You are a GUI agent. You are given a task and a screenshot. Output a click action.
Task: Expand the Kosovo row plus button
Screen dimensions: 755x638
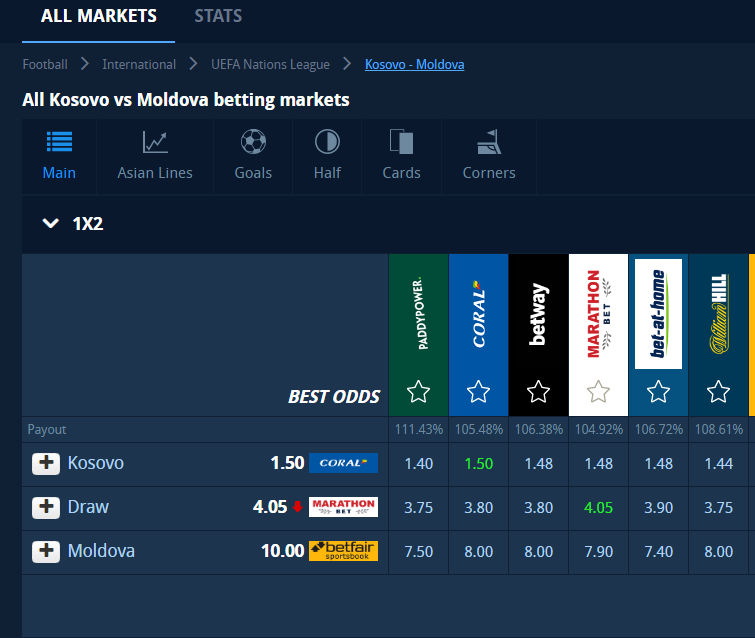click(x=46, y=463)
